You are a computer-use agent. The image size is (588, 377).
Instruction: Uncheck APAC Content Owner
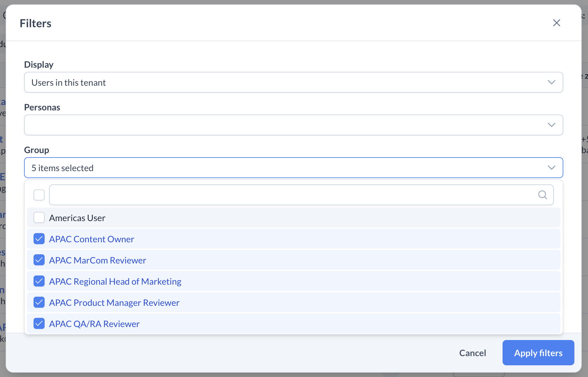click(x=39, y=239)
